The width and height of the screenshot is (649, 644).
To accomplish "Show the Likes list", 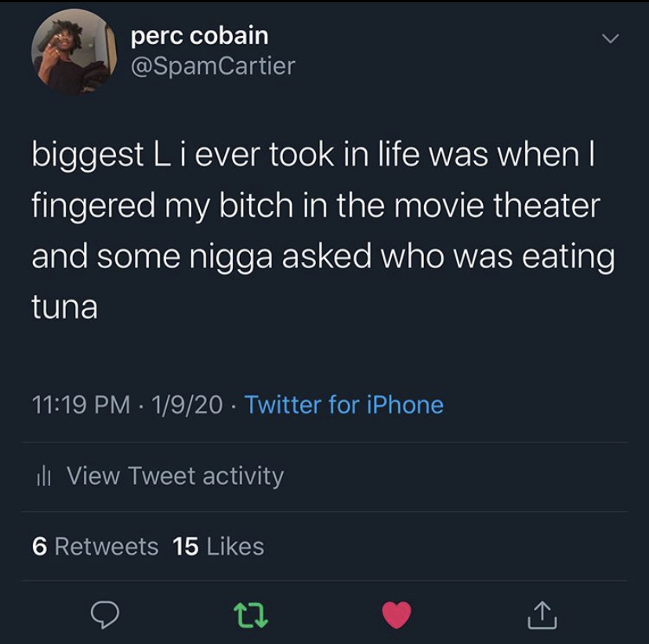I will click(235, 546).
